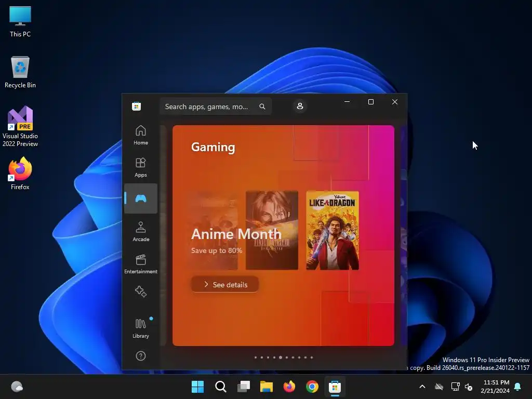Screen dimensions: 532x399
Task: Open the Windows Start menu
Action: 198,387
